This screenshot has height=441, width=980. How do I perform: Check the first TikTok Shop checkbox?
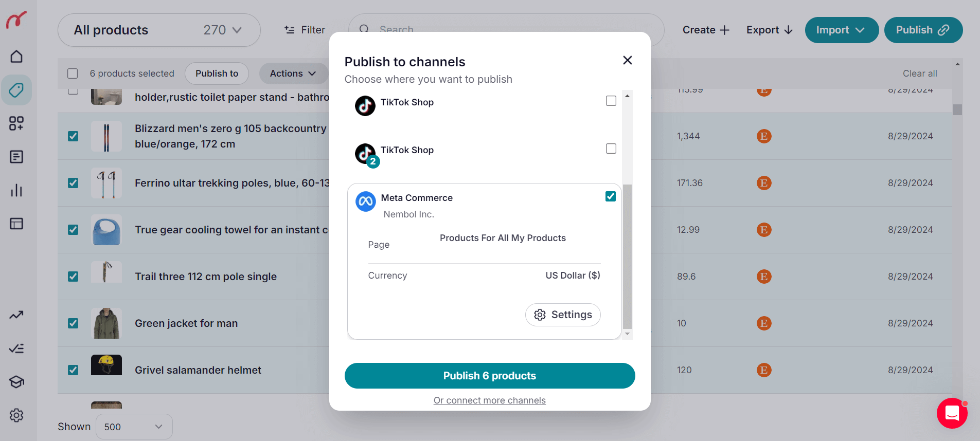click(611, 101)
